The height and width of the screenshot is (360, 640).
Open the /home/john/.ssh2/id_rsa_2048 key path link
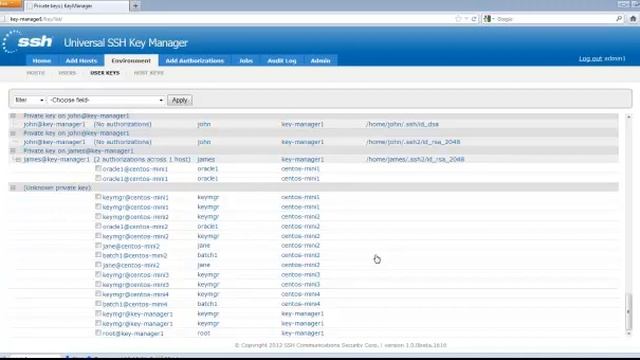point(413,142)
